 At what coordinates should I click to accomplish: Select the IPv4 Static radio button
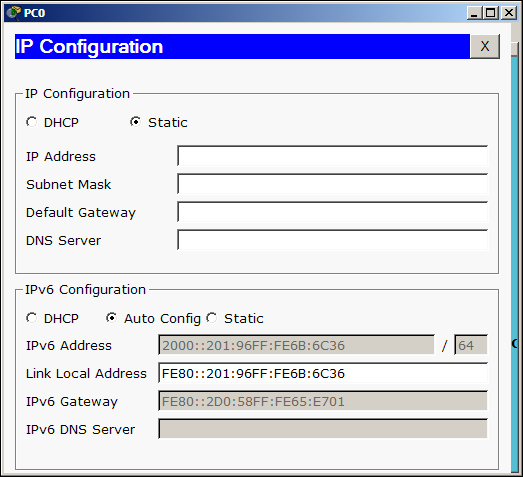pos(135,122)
